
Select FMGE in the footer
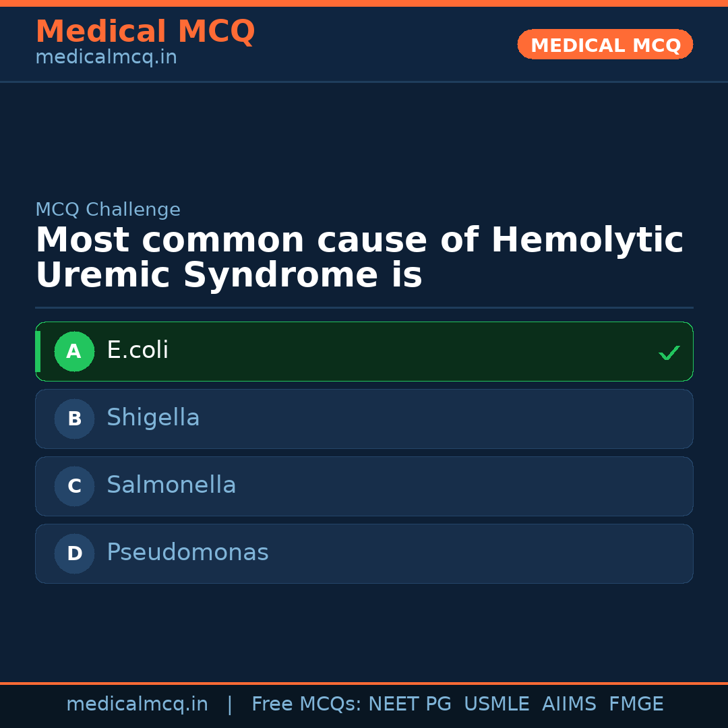coord(636,704)
